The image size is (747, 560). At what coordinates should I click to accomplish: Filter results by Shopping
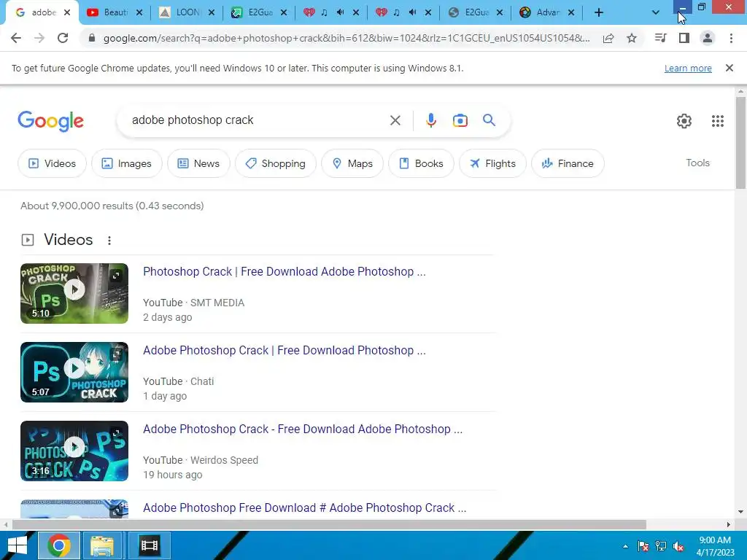tap(275, 163)
